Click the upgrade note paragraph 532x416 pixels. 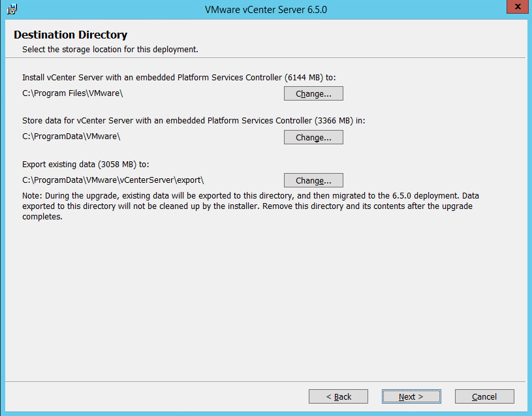251,206
